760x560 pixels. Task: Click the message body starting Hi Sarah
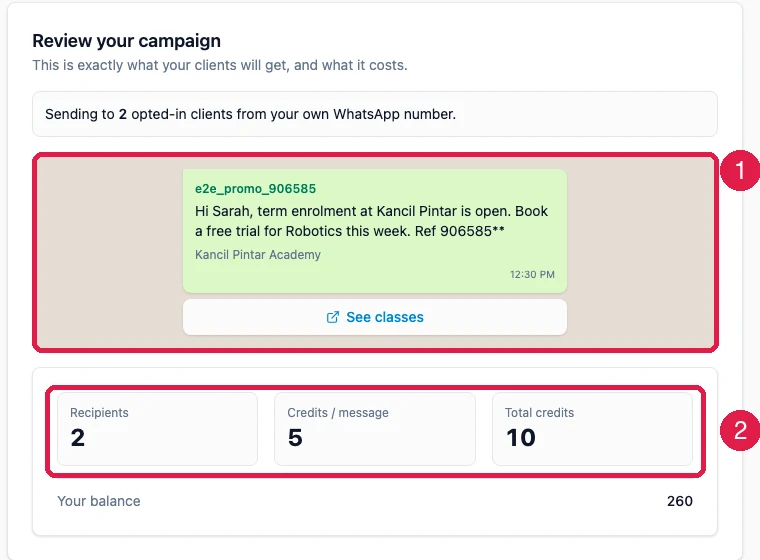[371, 221]
